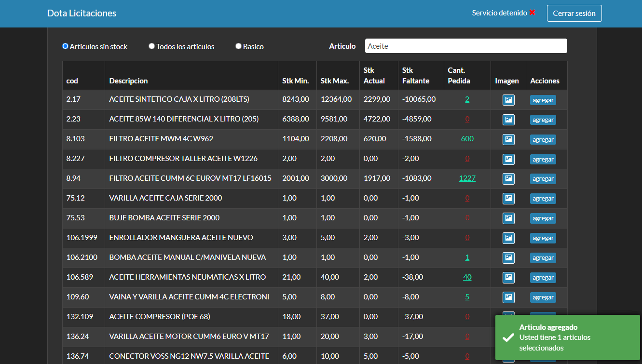
Task: Add ACEITE 85W 140 DIFERENCIAL with agregar
Action: (543, 120)
